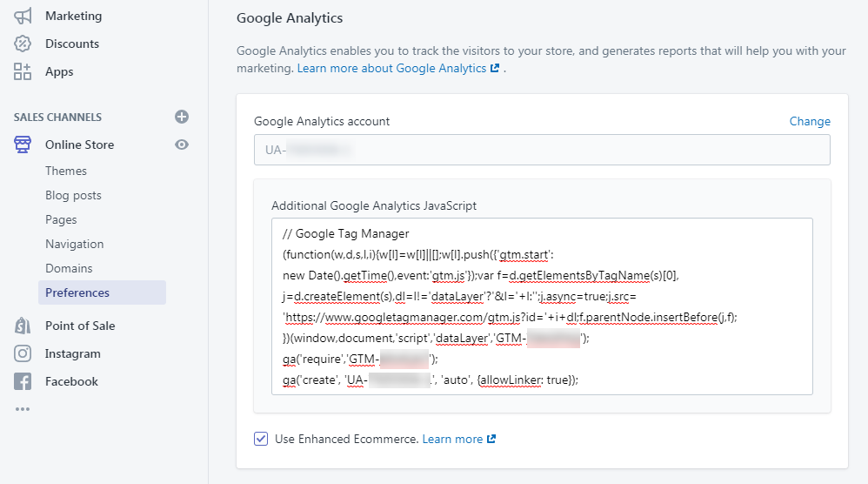The image size is (868, 484).
Task: Click the ga('create', 'UA- code line
Action: click(x=431, y=380)
